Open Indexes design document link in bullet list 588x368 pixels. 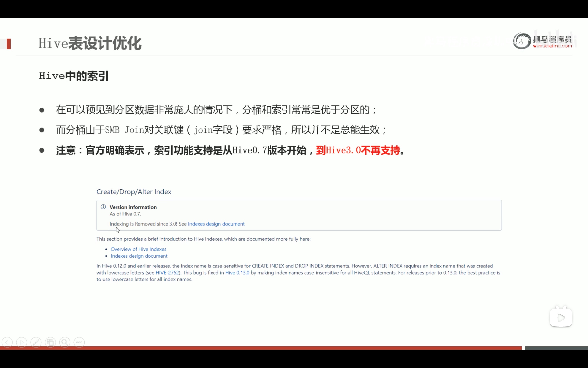point(139,256)
